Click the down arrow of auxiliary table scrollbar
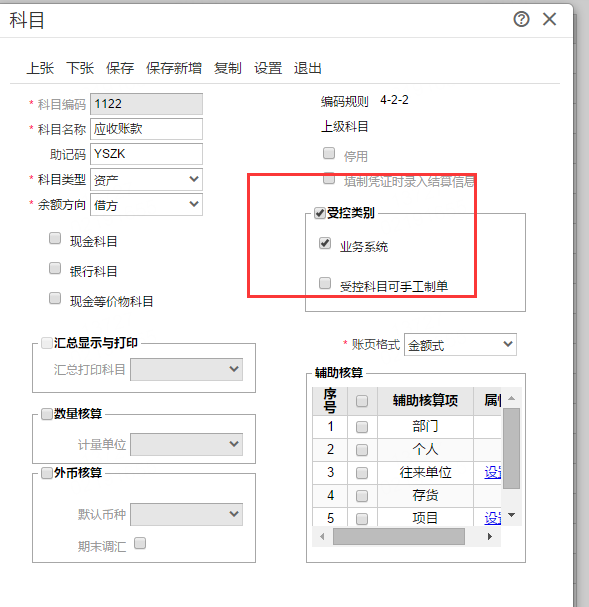The image size is (589, 607). coord(511,515)
